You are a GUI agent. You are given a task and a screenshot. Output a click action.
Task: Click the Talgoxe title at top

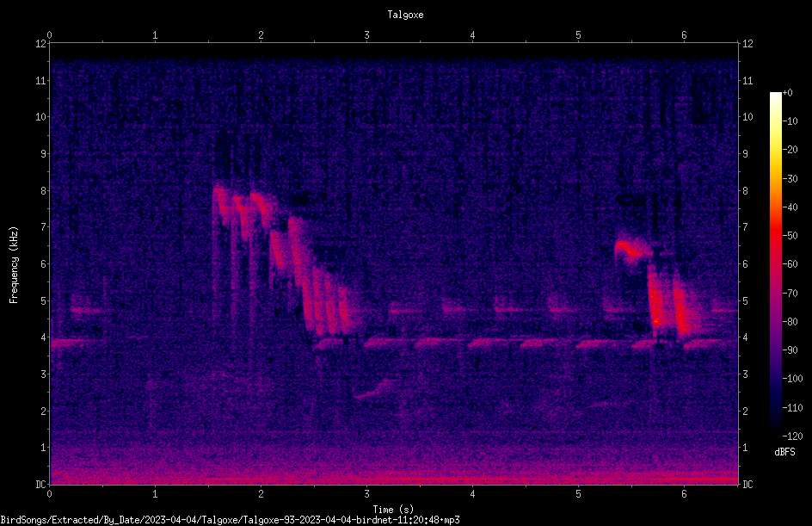click(405, 15)
